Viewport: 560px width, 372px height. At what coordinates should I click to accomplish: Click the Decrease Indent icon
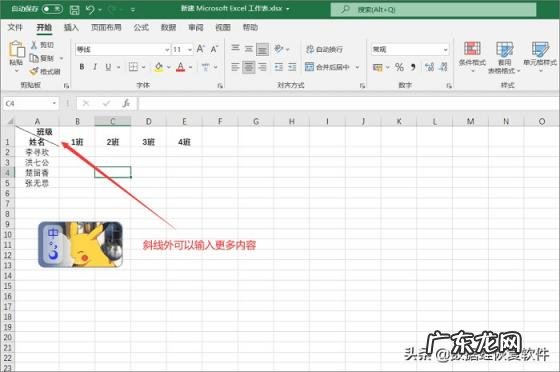pos(279,67)
